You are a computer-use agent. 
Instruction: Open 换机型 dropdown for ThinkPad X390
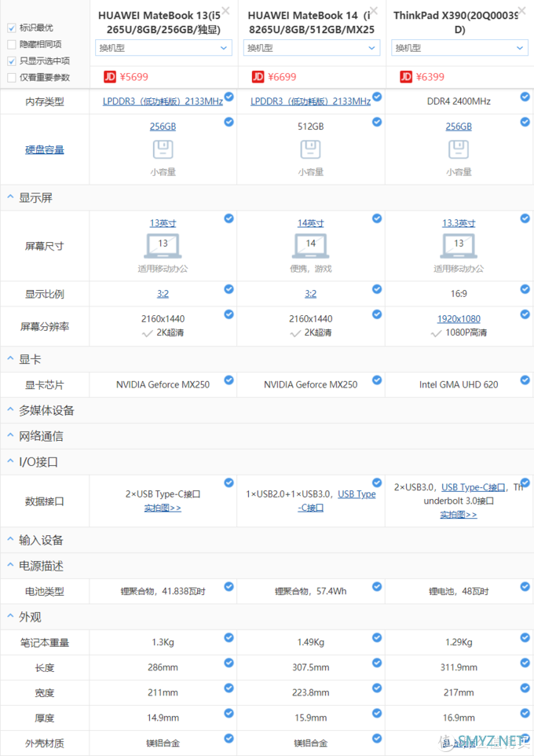[459, 48]
